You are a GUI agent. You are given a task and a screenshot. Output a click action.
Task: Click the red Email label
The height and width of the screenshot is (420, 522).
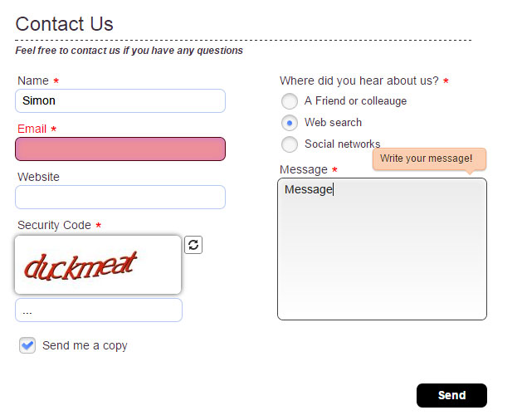pos(32,129)
